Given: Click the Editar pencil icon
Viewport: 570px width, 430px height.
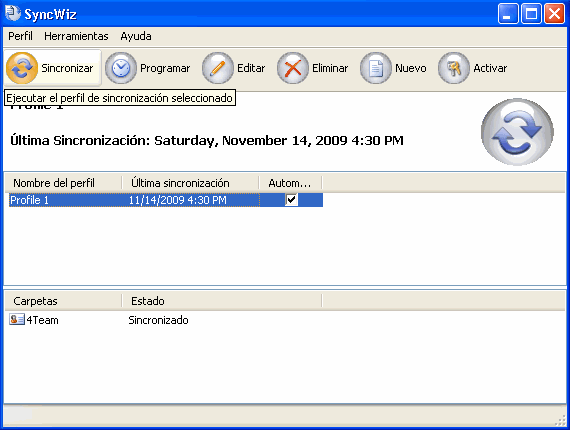Looking at the screenshot, I should pyautogui.click(x=218, y=68).
